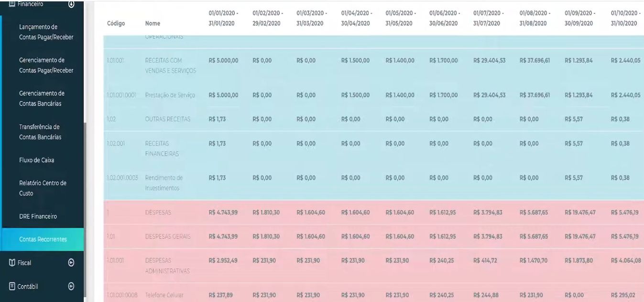Click the sidebar vertical scrollbar
644x302 pixels.
pos(85,182)
